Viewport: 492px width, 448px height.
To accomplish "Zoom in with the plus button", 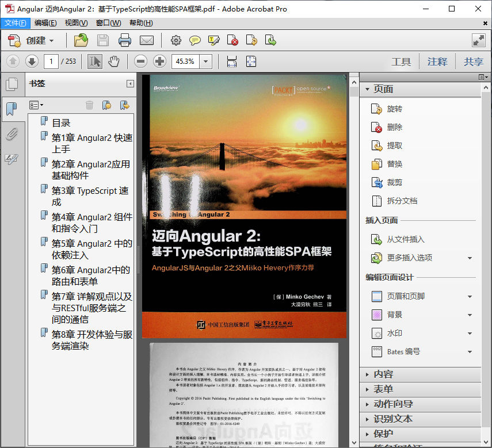I will pos(159,62).
